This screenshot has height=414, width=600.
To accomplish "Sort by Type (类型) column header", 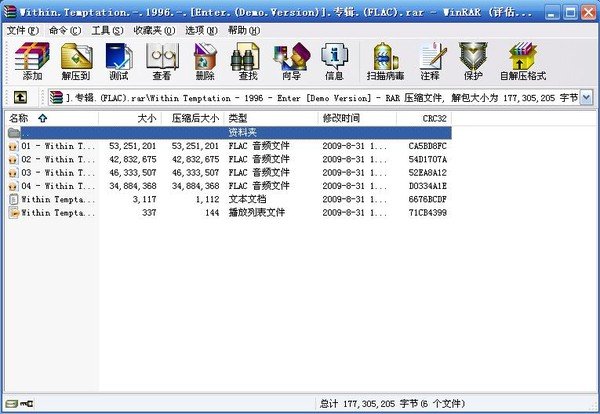I will (x=271, y=118).
